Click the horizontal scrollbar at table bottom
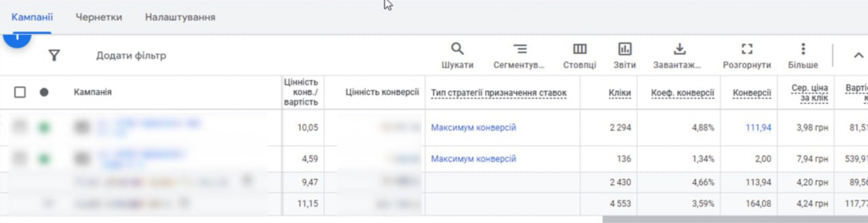Screen dimensions: 868x223 pyautogui.click(x=735, y=219)
